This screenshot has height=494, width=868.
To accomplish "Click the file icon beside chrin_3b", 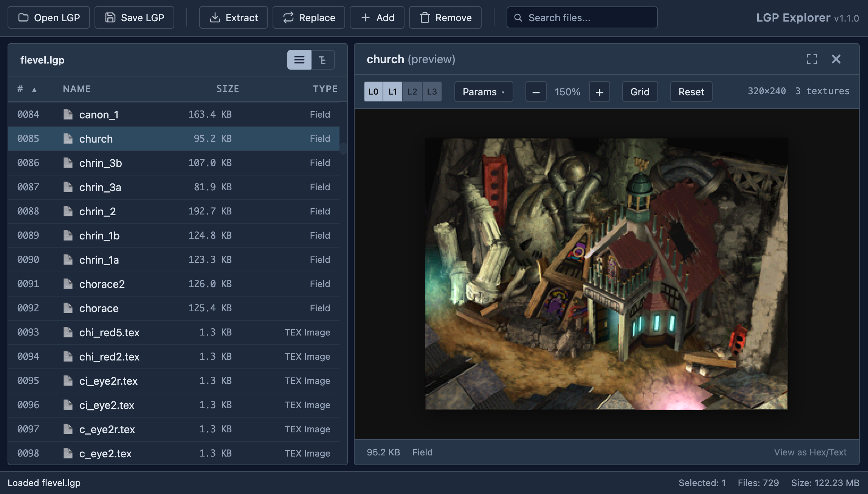I will (68, 163).
